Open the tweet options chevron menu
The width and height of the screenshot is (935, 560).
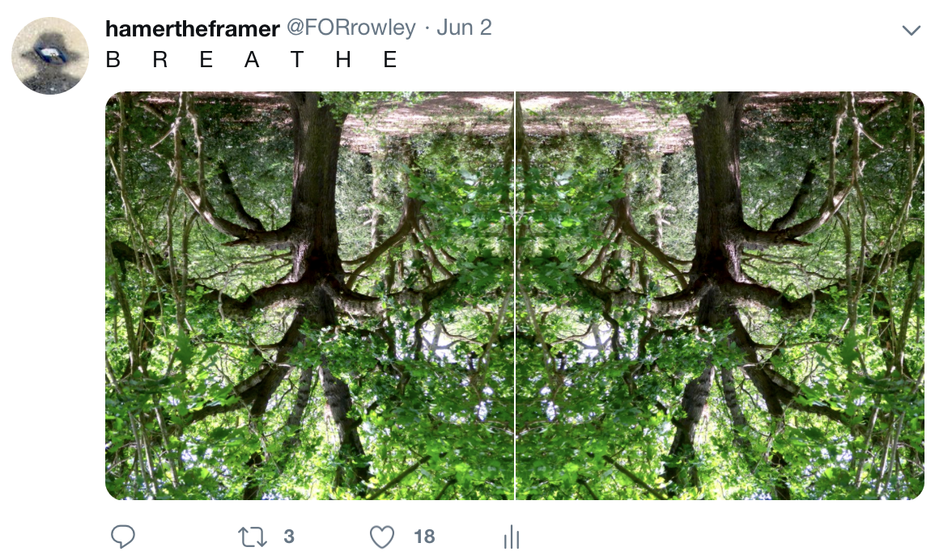click(x=912, y=31)
